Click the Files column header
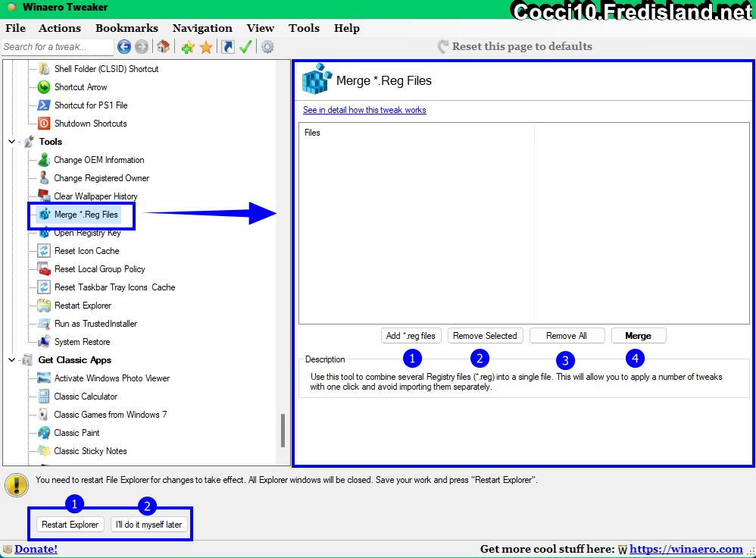Screen dimensions: 756x558 tap(417, 133)
